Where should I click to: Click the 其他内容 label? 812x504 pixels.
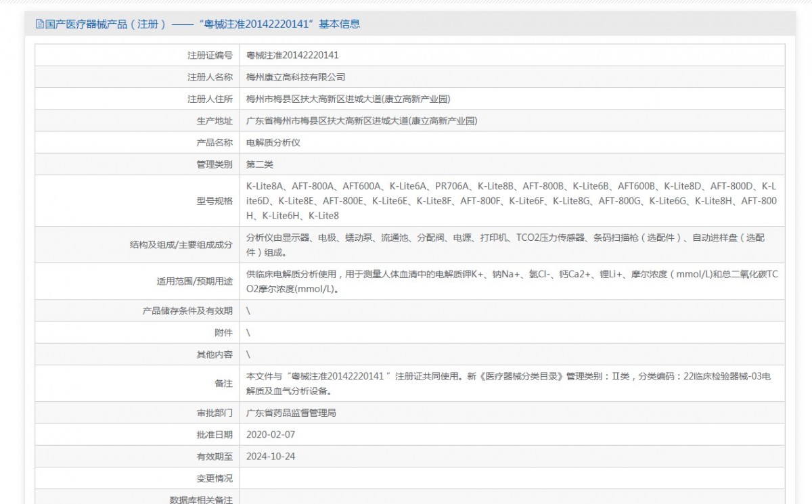(215, 354)
